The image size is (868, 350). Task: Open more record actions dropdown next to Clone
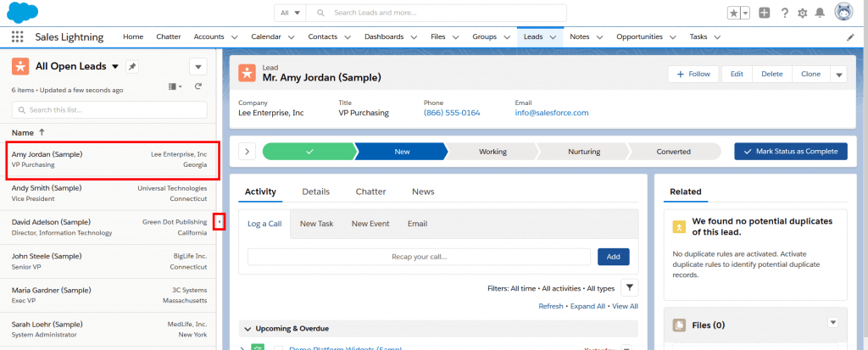(x=838, y=75)
